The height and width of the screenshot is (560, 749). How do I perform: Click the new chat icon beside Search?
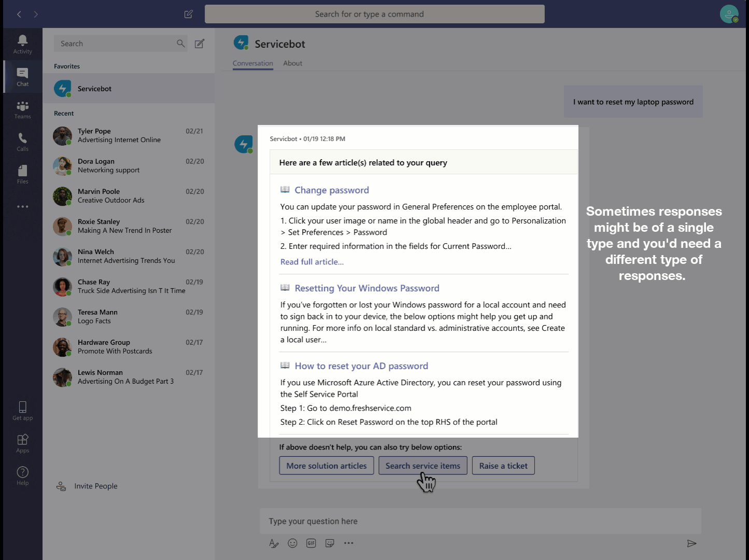(200, 44)
